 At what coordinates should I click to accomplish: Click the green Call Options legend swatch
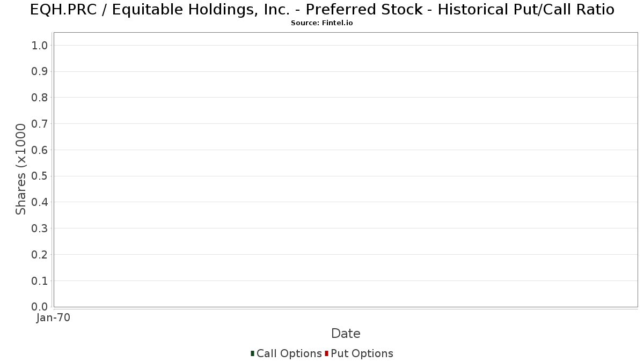[252, 353]
